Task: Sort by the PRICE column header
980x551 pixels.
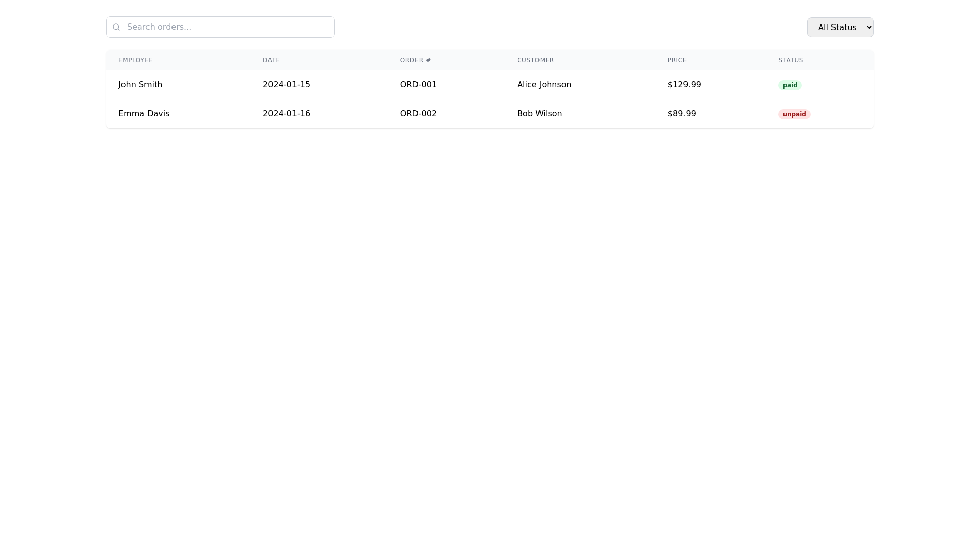Action: point(677,60)
